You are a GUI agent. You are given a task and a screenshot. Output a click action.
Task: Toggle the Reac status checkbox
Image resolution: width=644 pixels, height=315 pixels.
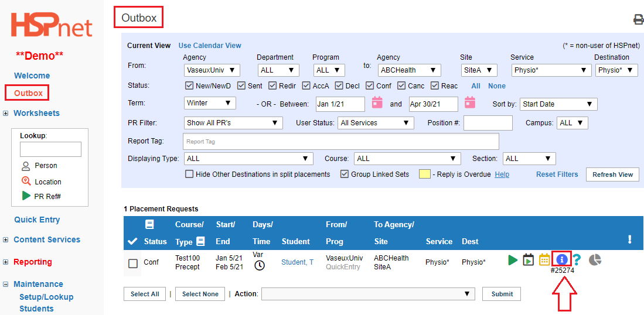(435, 85)
